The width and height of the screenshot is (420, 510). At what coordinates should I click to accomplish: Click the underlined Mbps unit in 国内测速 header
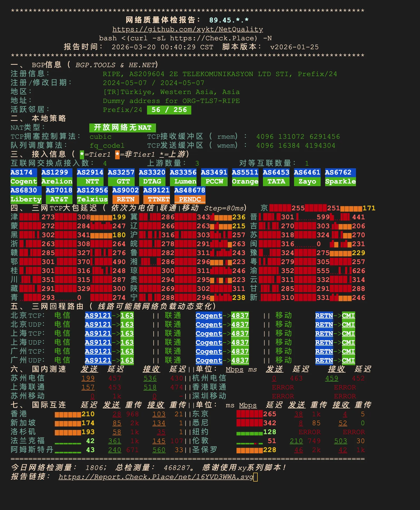235,369
